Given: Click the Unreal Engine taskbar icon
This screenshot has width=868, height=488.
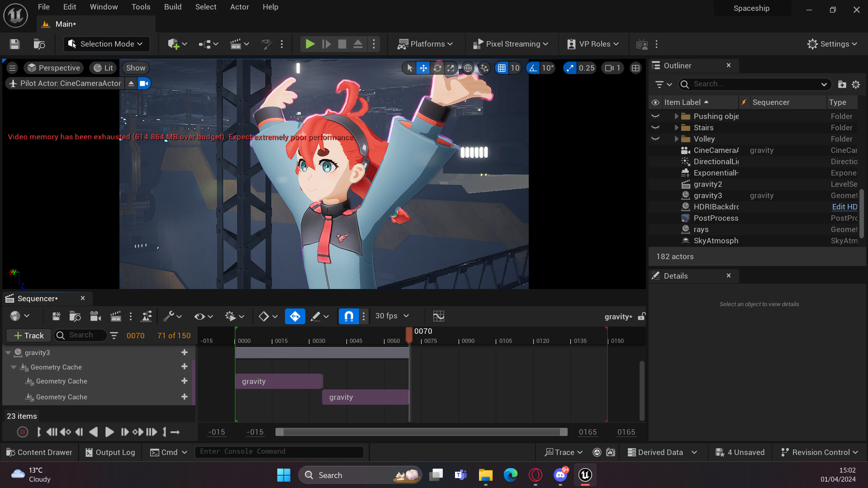Looking at the screenshot, I should [585, 475].
